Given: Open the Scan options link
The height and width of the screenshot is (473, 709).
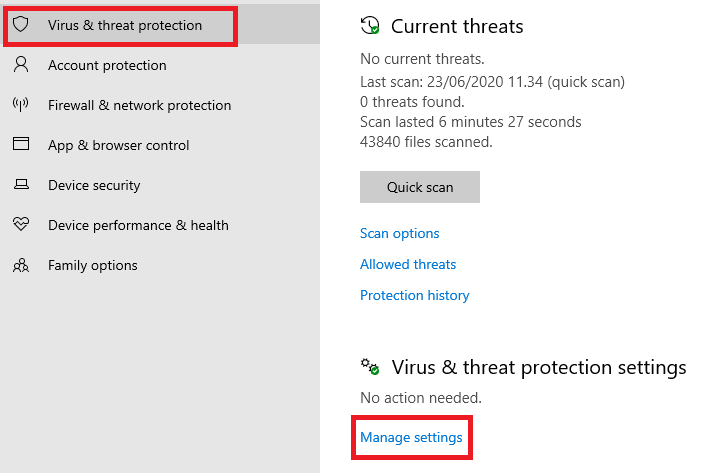Looking at the screenshot, I should [400, 233].
